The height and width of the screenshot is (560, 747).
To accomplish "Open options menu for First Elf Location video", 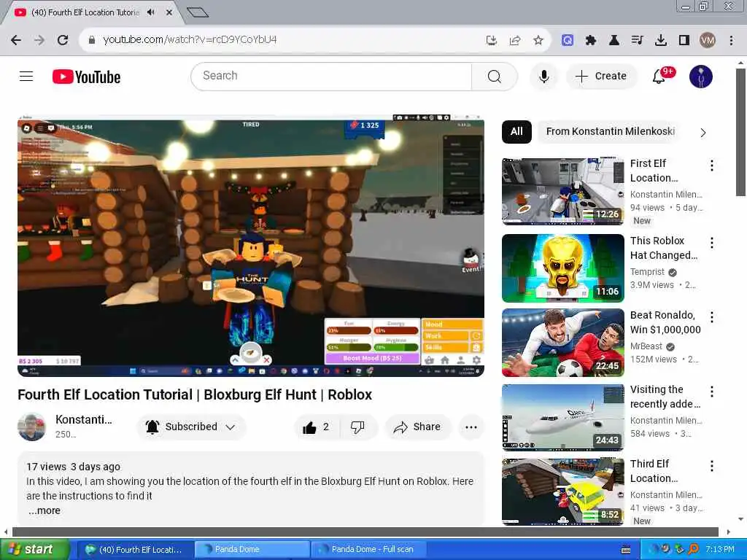I will pyautogui.click(x=712, y=166).
